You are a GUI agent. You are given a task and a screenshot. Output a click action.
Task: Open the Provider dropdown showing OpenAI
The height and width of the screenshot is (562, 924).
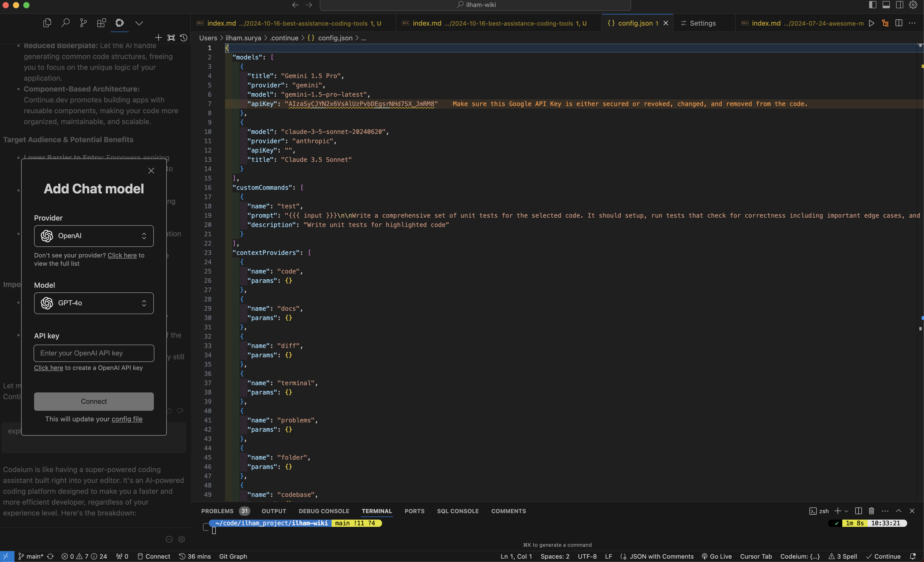coord(94,236)
